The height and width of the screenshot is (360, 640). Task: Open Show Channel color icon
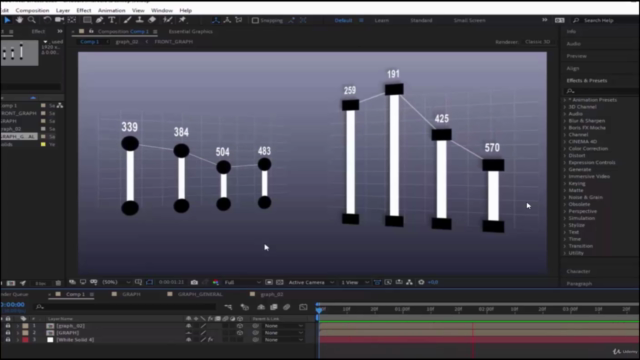click(x=216, y=282)
